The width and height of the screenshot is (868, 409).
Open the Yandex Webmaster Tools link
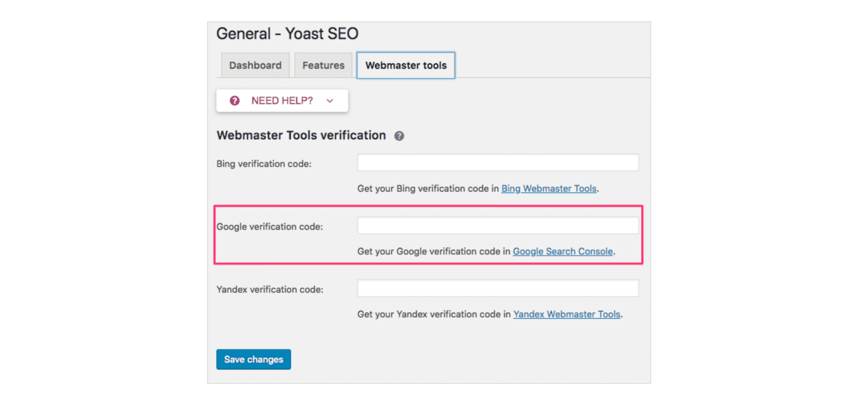[x=567, y=314]
